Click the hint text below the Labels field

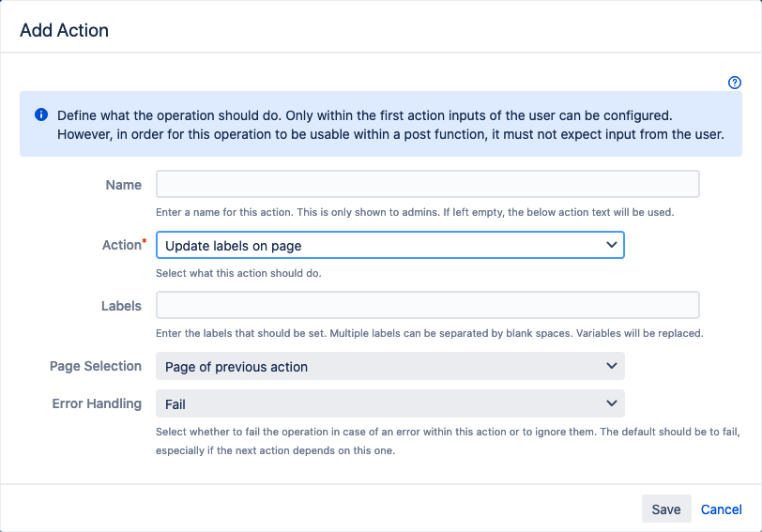tap(429, 333)
